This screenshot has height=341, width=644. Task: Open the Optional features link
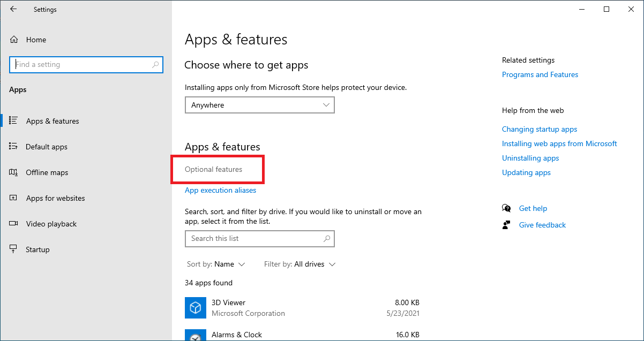(x=213, y=170)
